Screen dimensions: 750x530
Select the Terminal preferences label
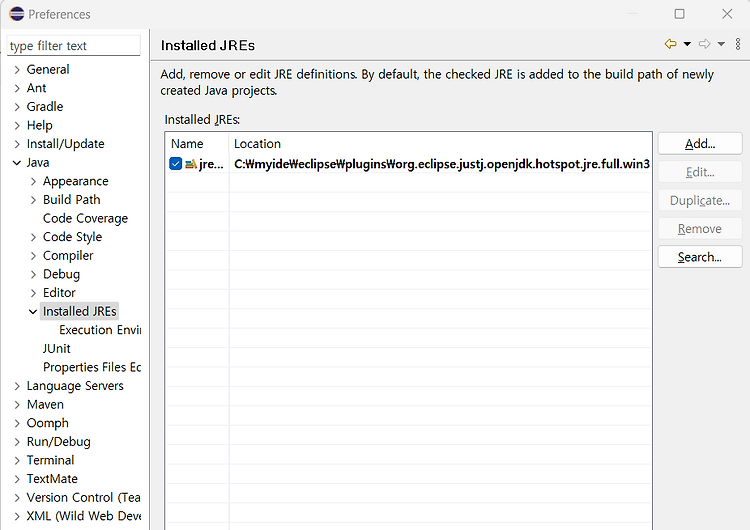click(x=50, y=460)
